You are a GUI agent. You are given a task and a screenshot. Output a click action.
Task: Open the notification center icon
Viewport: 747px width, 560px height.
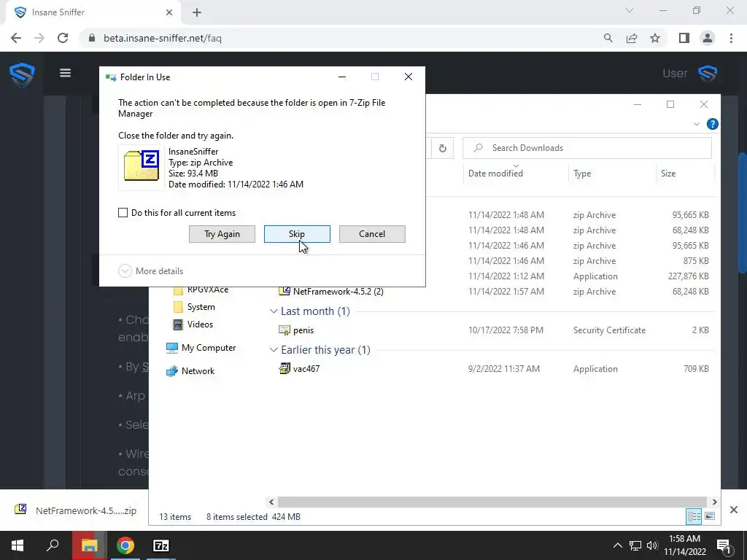click(x=724, y=545)
